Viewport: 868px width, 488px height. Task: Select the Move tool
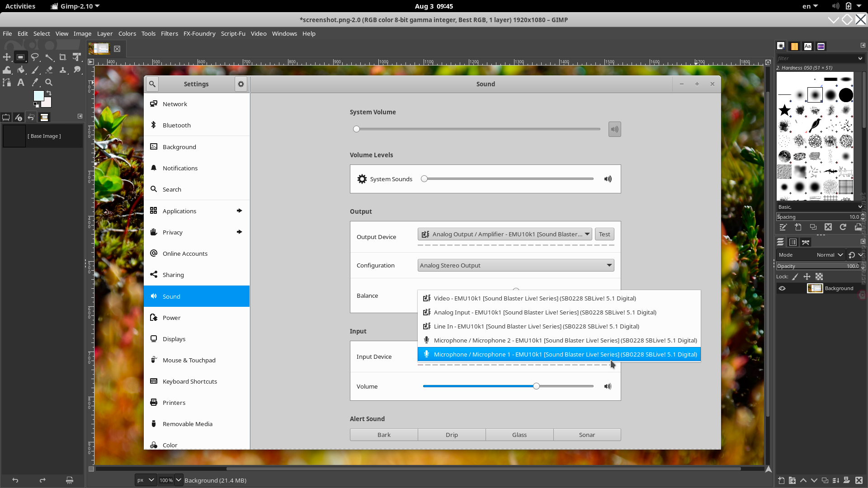(7, 57)
